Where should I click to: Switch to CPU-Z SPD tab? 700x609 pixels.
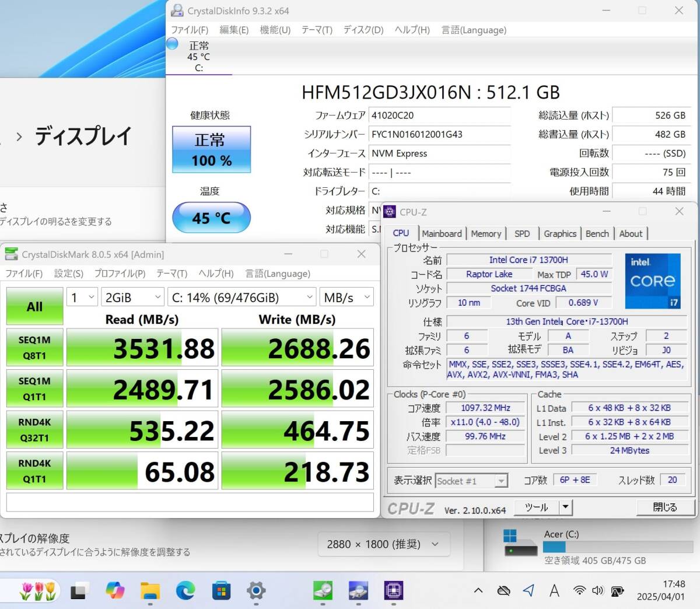coord(522,233)
